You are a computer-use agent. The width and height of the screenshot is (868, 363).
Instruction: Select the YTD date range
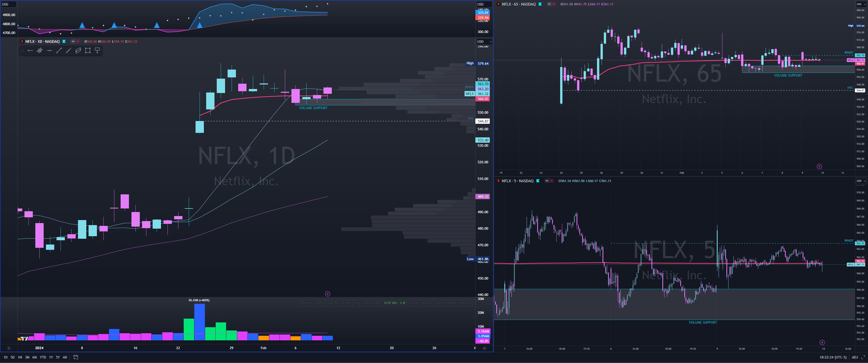tap(43, 357)
